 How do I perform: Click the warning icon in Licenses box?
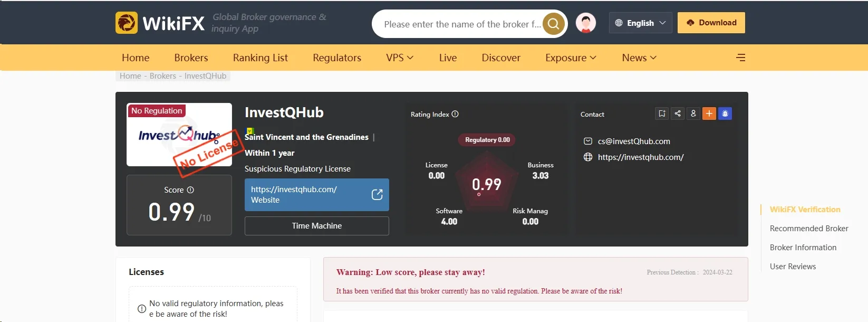tap(142, 309)
